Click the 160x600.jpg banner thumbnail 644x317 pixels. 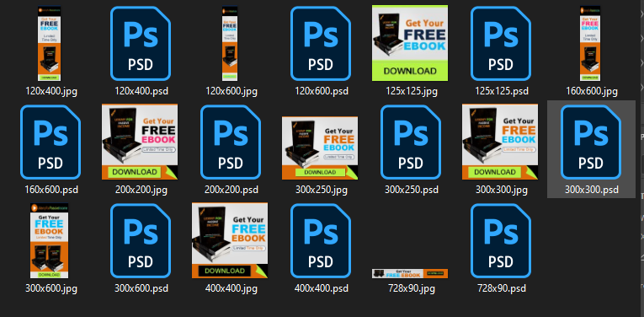590,43
